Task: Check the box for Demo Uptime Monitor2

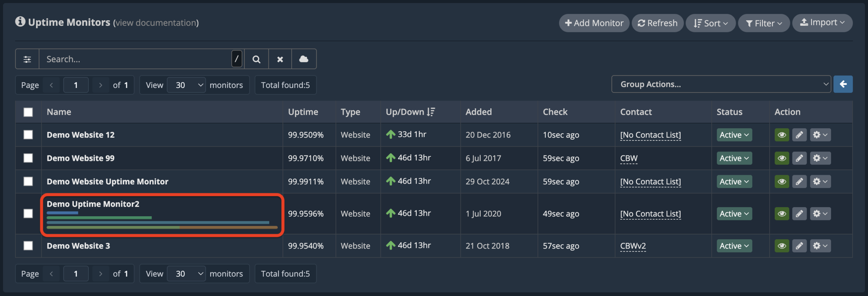Action: pos(28,214)
